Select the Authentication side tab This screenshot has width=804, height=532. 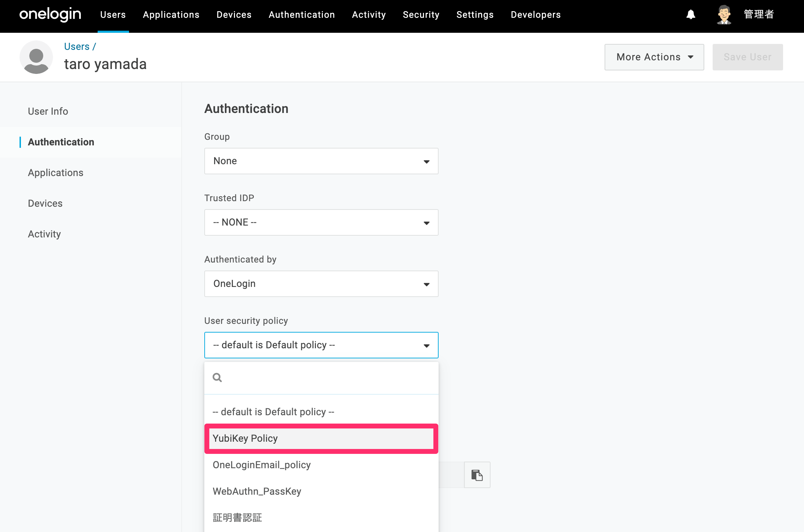click(x=61, y=142)
